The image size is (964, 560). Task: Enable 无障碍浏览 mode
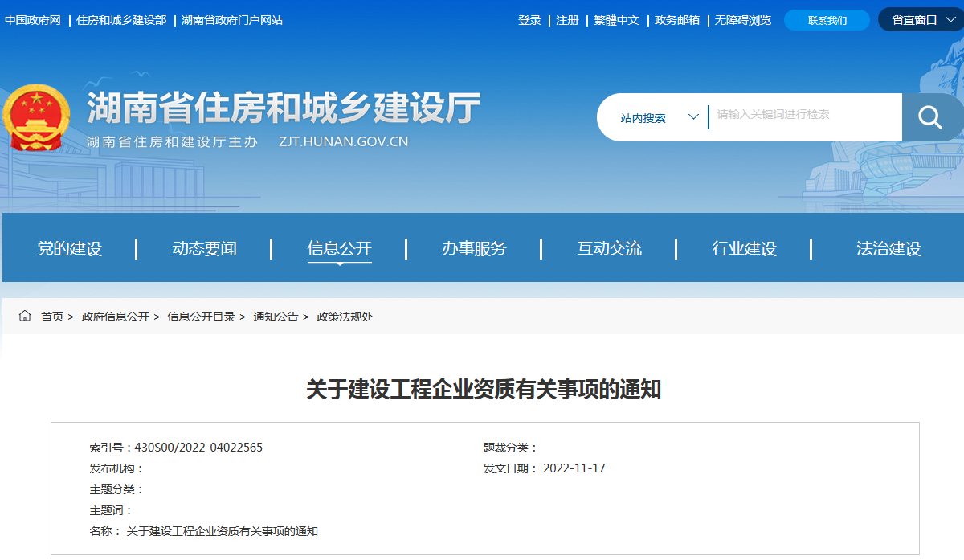coord(743,20)
